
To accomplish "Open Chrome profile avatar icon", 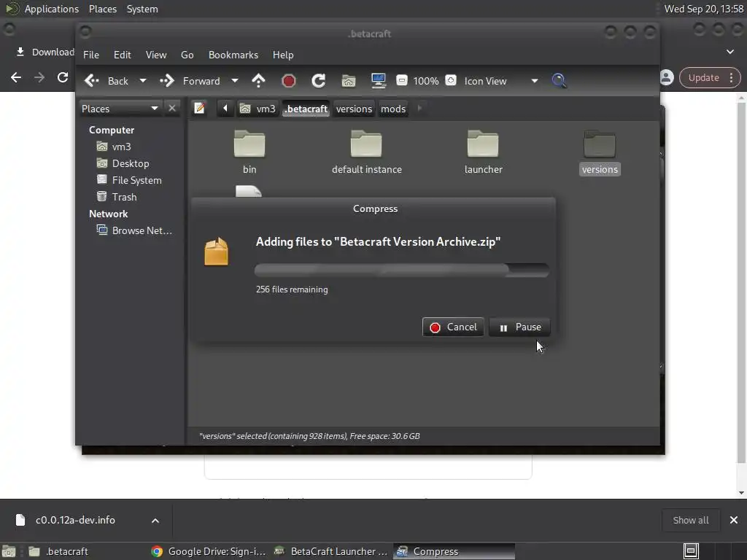I will (667, 77).
